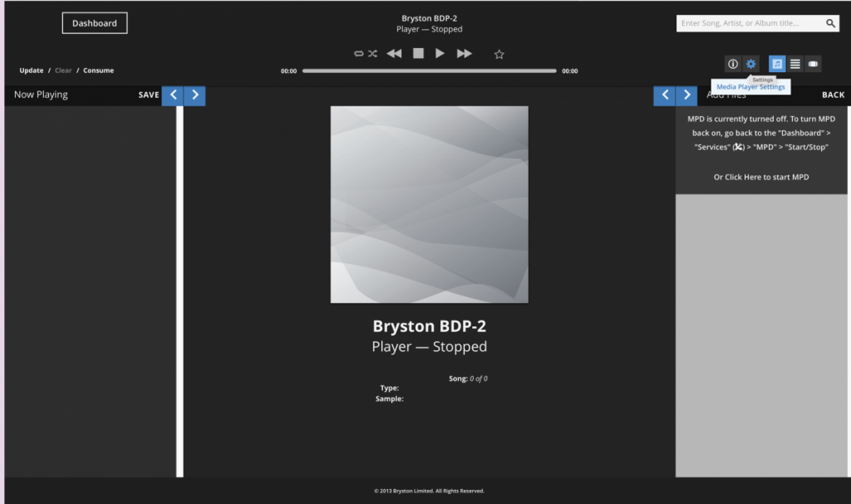The image size is (851, 504).
Task: Stop playback with the square button
Action: click(x=418, y=53)
